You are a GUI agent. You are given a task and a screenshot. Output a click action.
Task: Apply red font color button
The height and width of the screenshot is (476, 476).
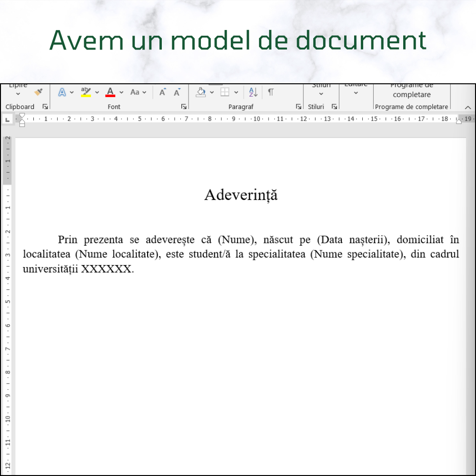110,92
